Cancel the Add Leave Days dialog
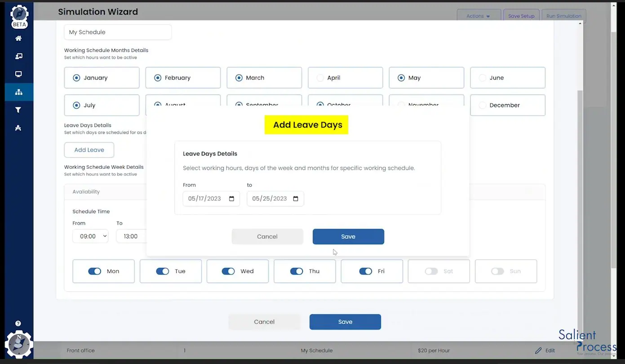 coord(267,237)
